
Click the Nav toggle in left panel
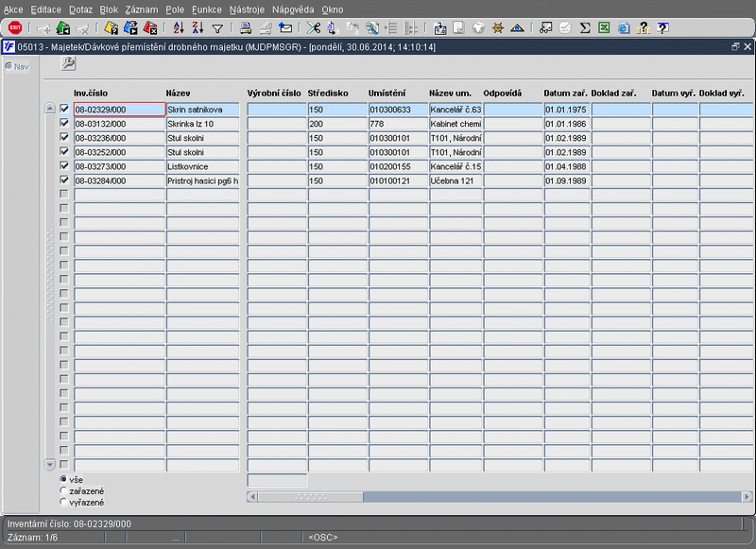(17, 66)
